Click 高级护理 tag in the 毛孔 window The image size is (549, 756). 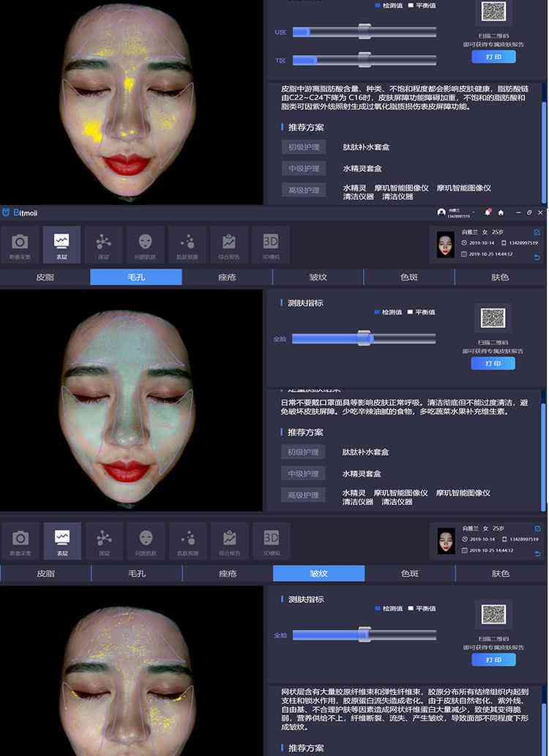point(304,495)
